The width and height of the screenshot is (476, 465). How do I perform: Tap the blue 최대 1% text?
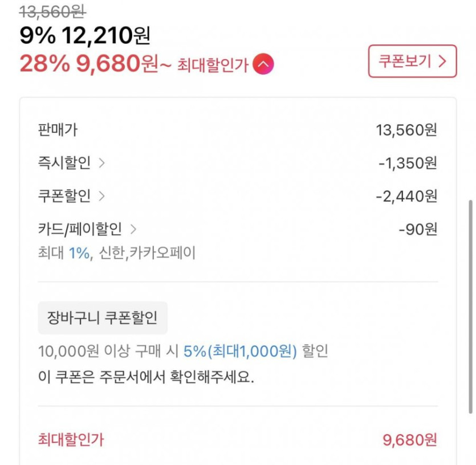(x=79, y=253)
